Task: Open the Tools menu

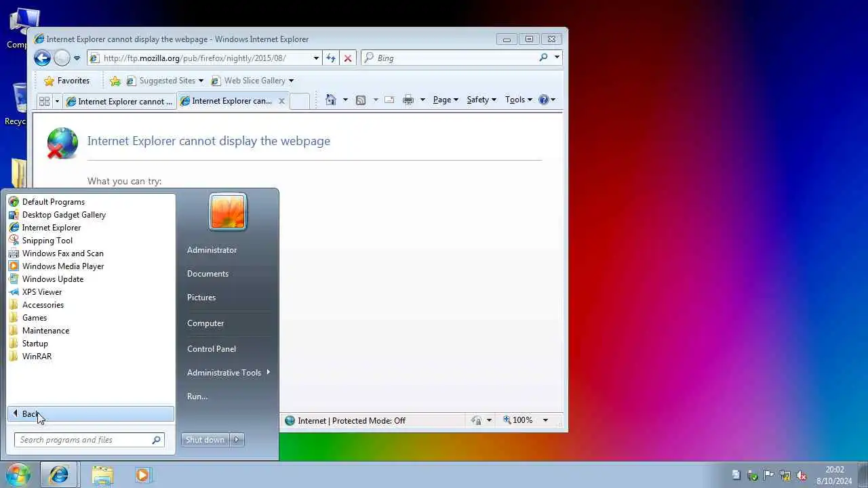Action: 519,100
